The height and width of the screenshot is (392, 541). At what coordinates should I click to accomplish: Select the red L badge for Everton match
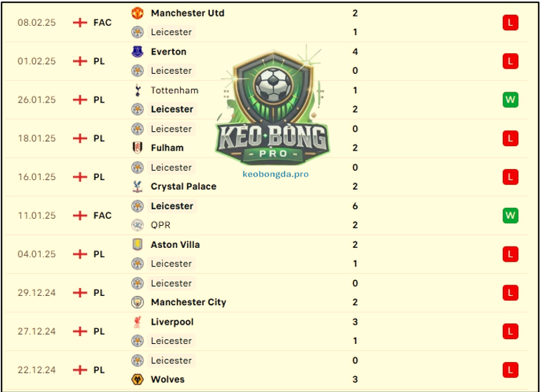coord(510,62)
